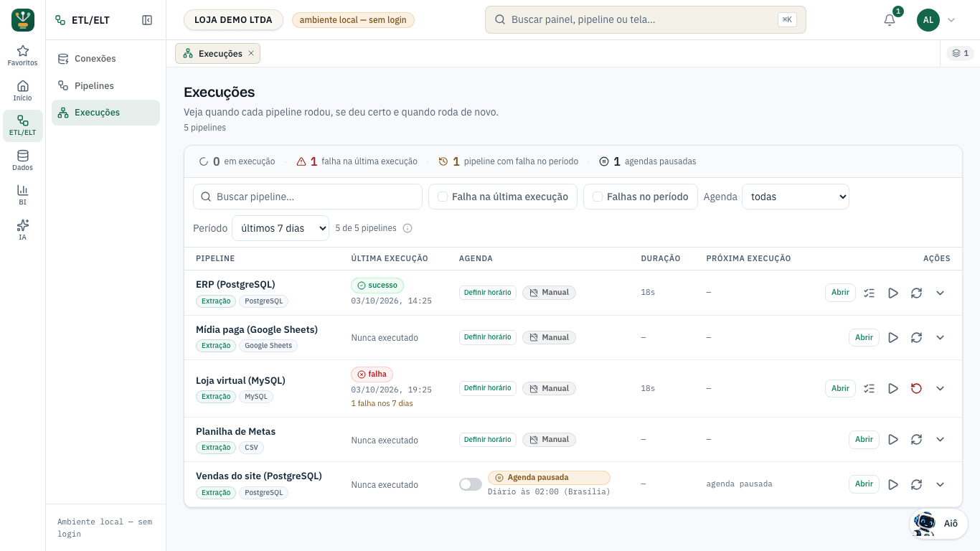Open the Dados section icon

[x=23, y=160]
